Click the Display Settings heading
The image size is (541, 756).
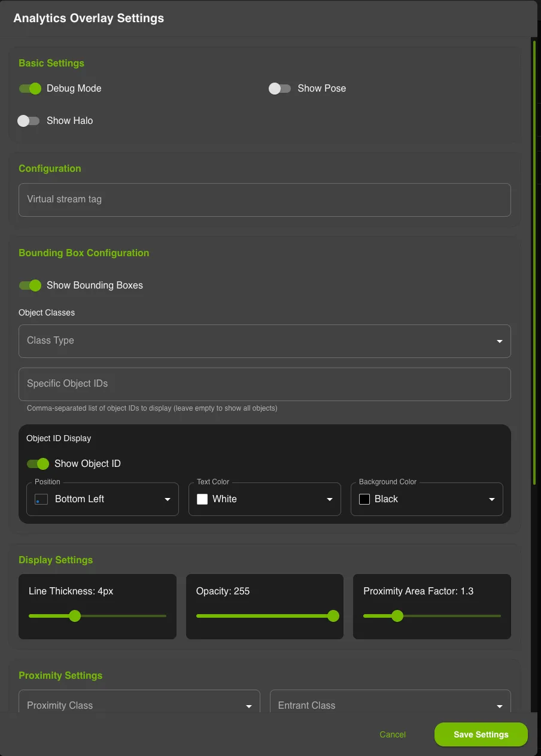click(x=56, y=560)
